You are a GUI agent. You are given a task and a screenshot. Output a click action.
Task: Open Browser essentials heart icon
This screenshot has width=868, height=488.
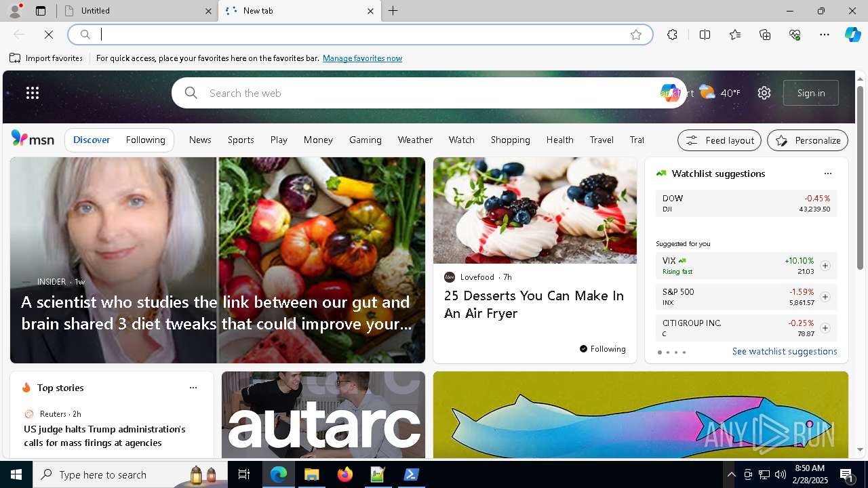point(795,35)
